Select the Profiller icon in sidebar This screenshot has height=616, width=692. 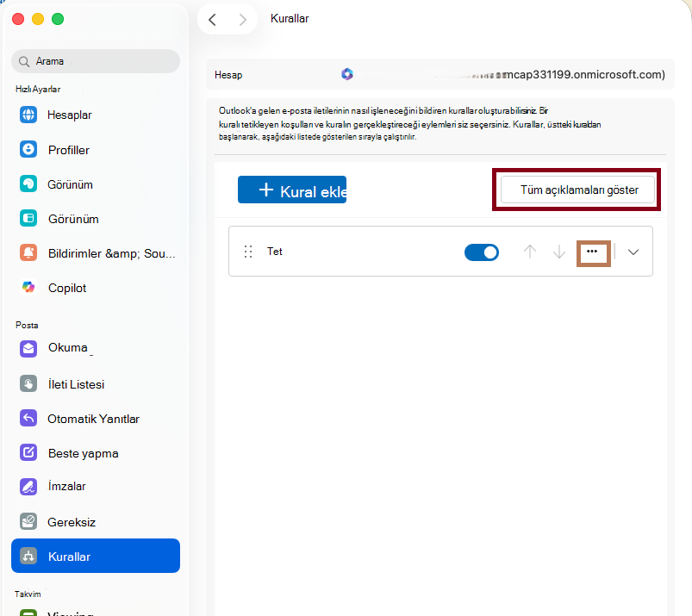coord(28,150)
